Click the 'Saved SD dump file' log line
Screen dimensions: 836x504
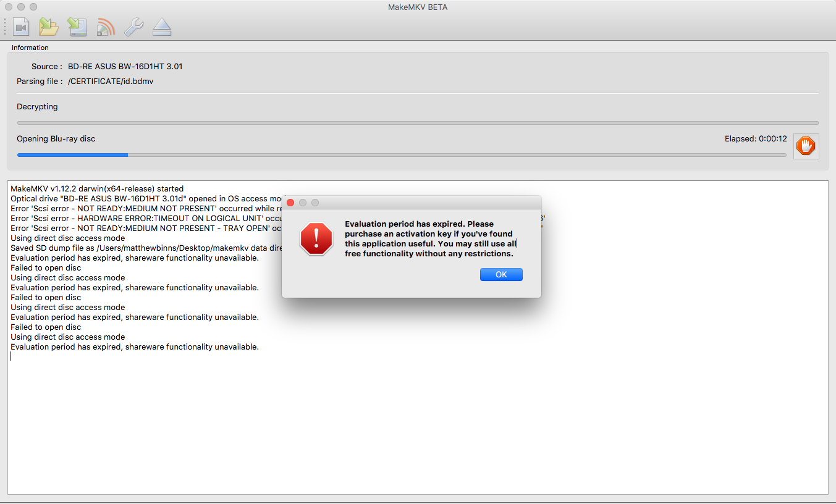146,248
